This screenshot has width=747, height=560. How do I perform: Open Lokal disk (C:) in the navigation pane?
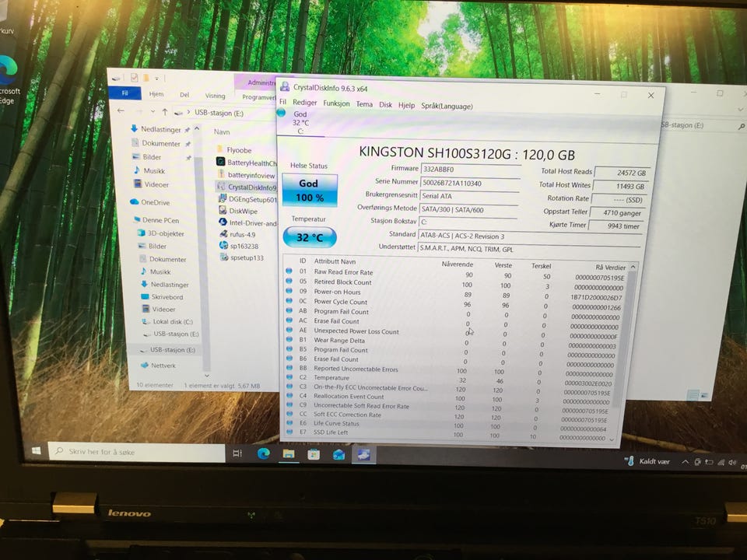(x=168, y=321)
